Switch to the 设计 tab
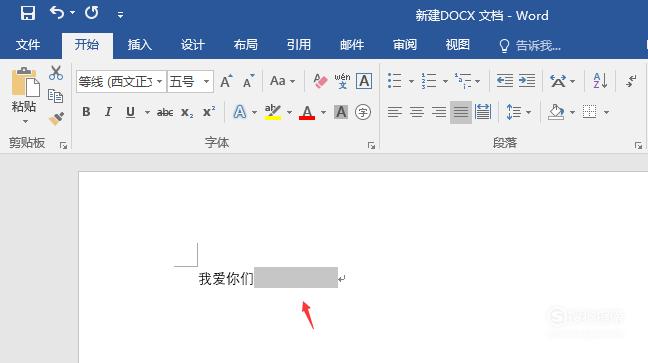648x363 pixels. 193,45
